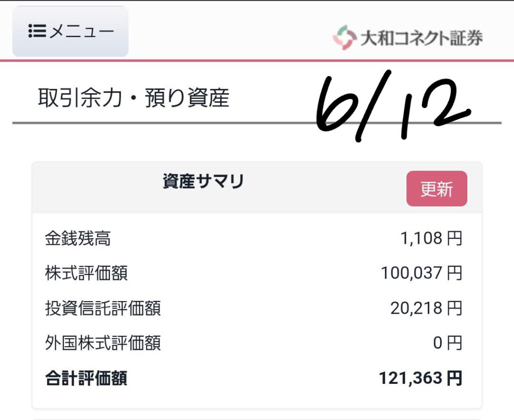Click the 0 円 foreign stock value
Image resolution: width=514 pixels, height=420 pixels.
click(447, 343)
